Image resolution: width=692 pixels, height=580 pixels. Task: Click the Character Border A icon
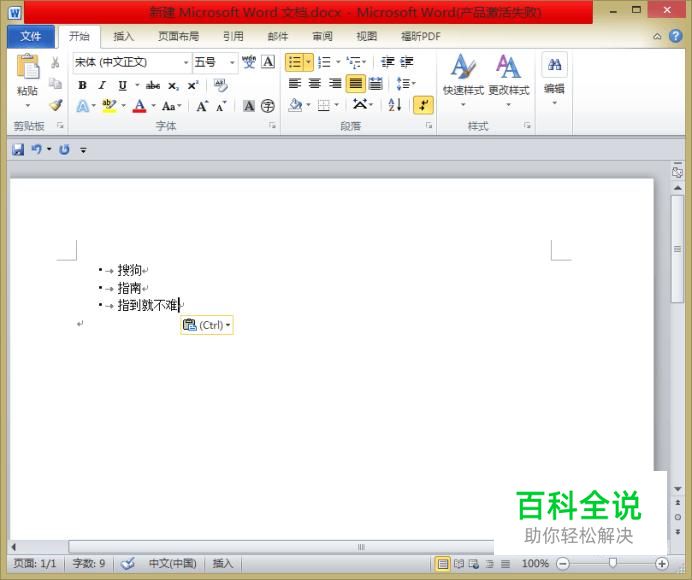(268, 62)
